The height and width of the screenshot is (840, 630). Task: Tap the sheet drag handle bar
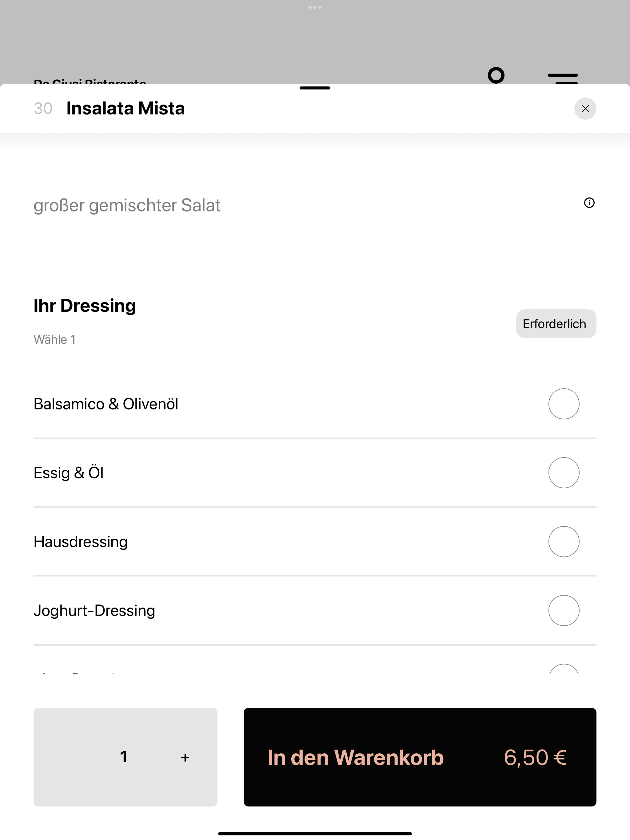coord(315,88)
